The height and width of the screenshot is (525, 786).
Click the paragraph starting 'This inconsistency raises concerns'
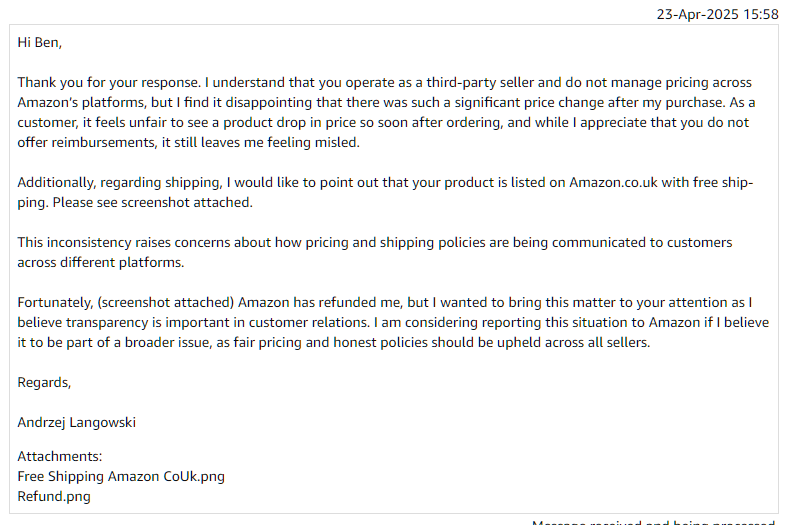pyautogui.click(x=375, y=252)
